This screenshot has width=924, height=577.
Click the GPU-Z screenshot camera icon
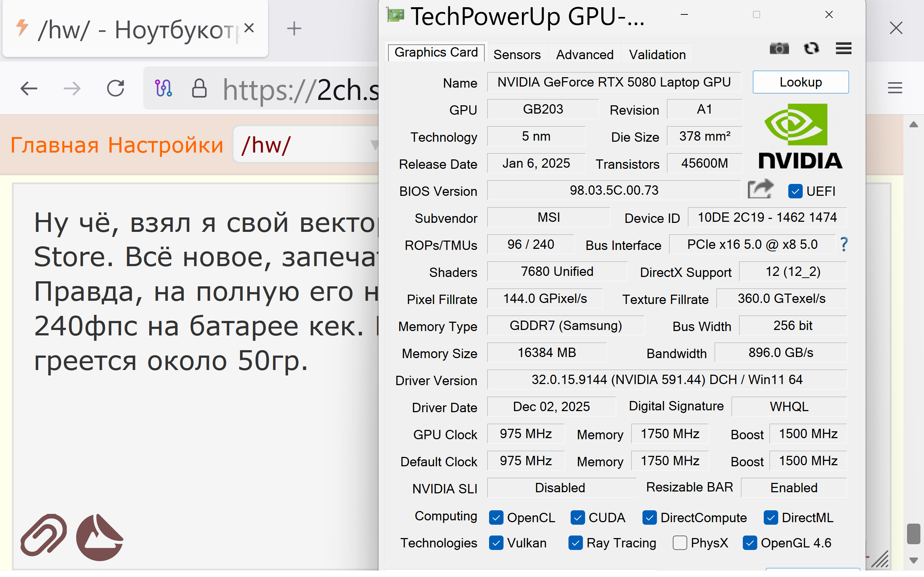[x=779, y=49]
